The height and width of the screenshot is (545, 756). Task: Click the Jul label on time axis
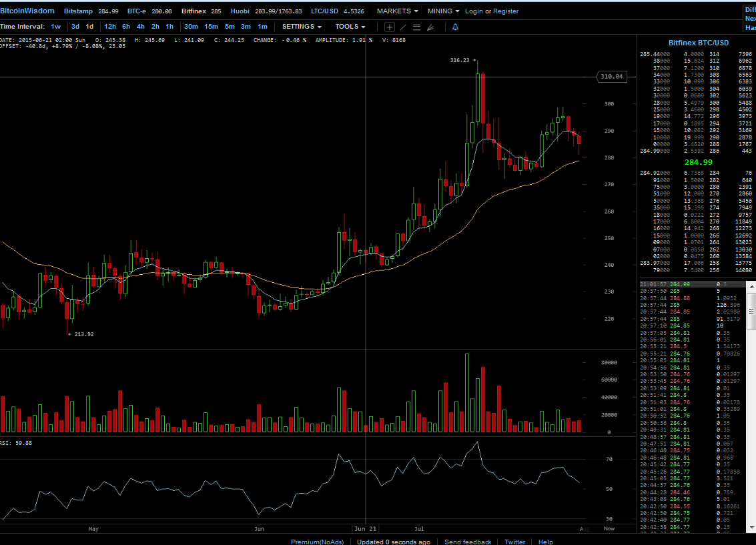[419, 528]
